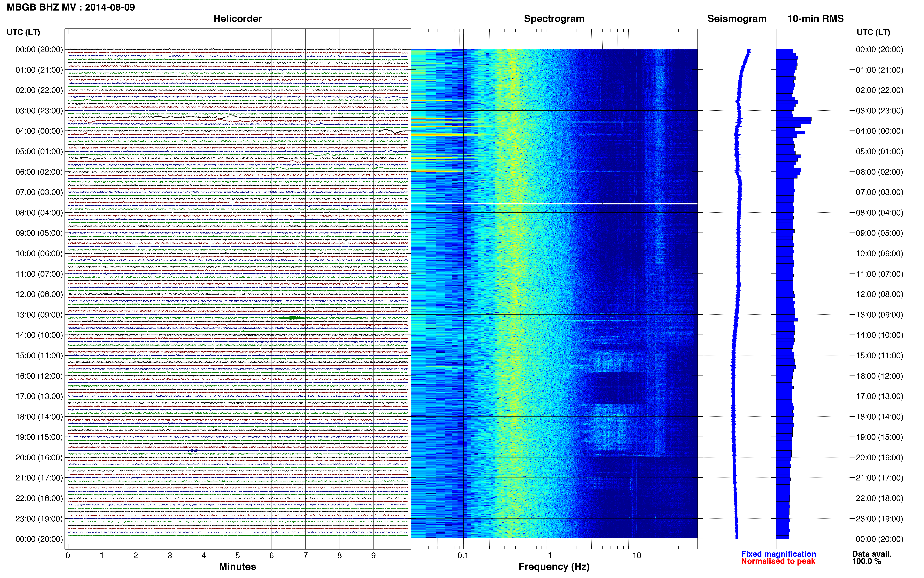Click the 100.0 % data availability value
This screenshot has height=578, width=924.
tap(866, 561)
